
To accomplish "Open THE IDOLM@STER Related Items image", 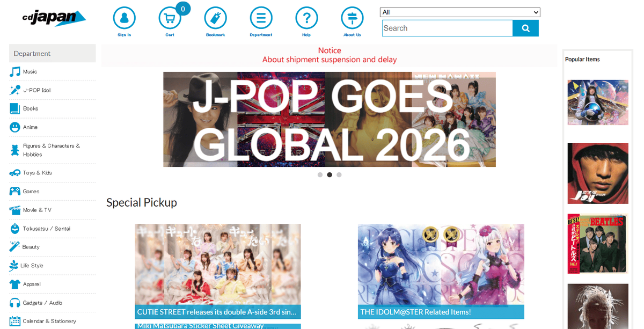I will pos(441,264).
